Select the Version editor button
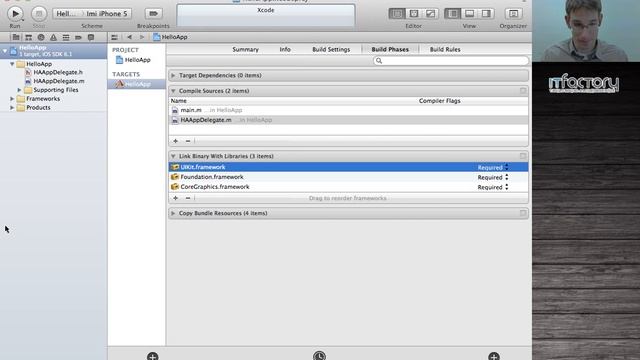Screen dimensions: 640x360 (430, 13)
